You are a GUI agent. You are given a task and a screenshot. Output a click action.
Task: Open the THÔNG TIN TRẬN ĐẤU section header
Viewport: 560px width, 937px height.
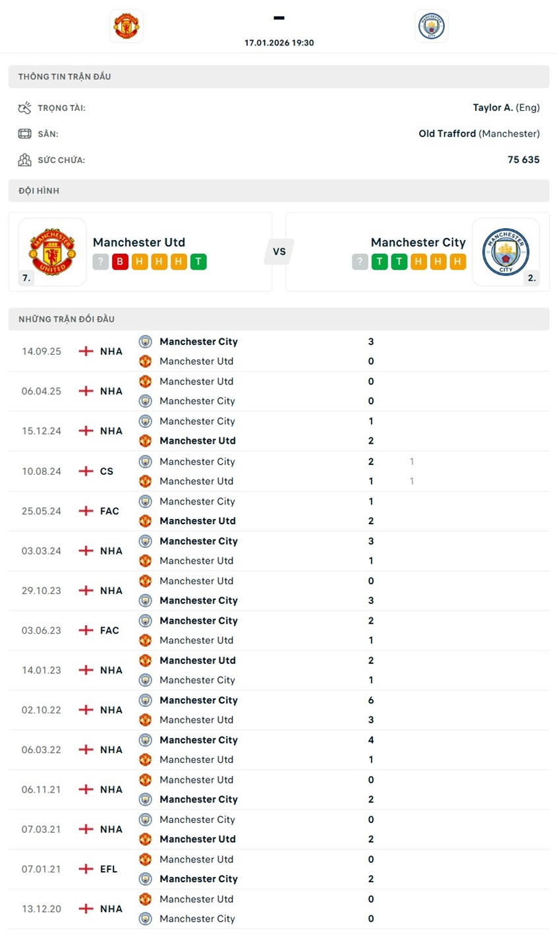pos(65,76)
